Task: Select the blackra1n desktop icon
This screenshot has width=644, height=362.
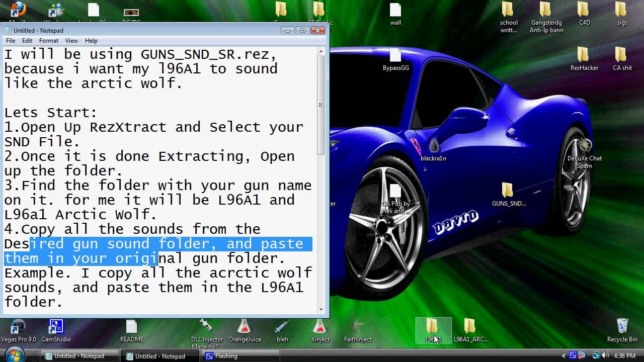Action: click(x=433, y=149)
